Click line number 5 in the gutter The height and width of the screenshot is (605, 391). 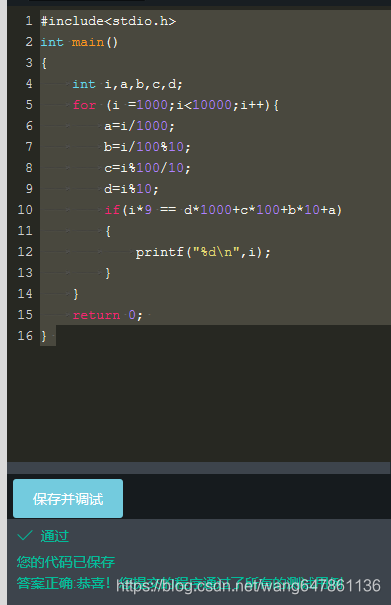click(x=29, y=105)
